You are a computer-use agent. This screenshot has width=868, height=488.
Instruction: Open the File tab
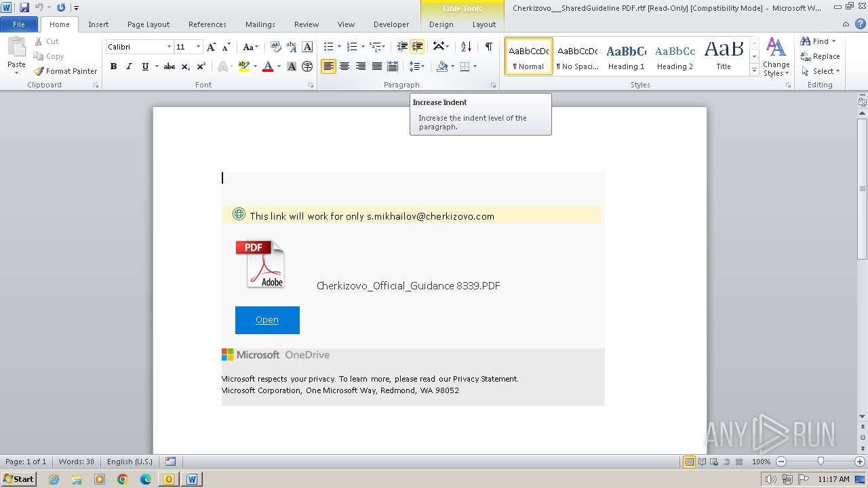pyautogui.click(x=19, y=24)
